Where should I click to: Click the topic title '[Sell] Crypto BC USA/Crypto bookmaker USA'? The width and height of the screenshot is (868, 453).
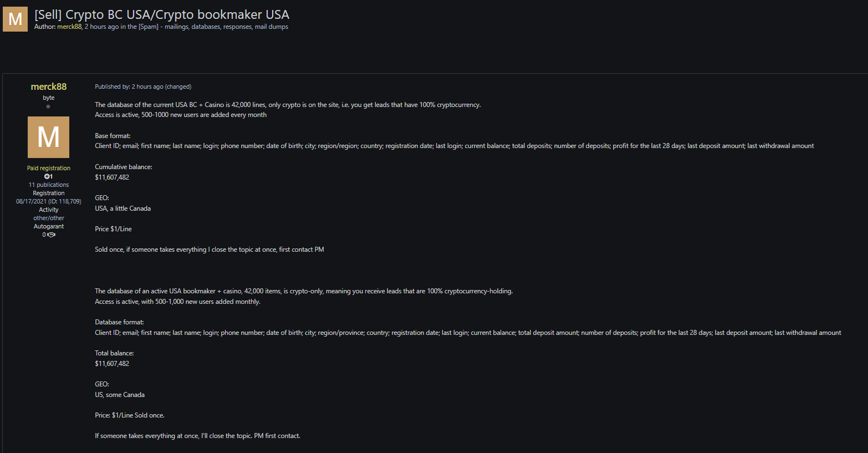162,14
